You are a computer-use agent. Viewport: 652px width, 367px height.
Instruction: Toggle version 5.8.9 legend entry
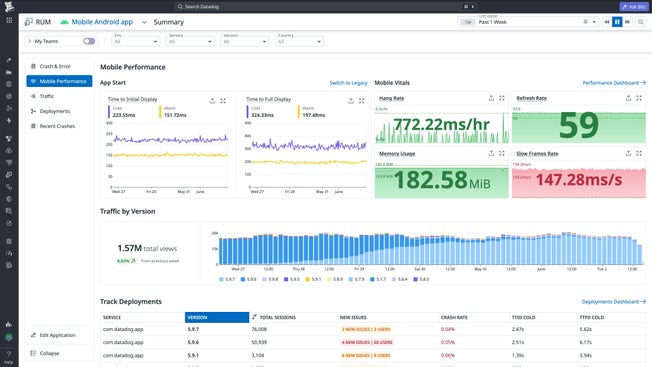point(335,279)
